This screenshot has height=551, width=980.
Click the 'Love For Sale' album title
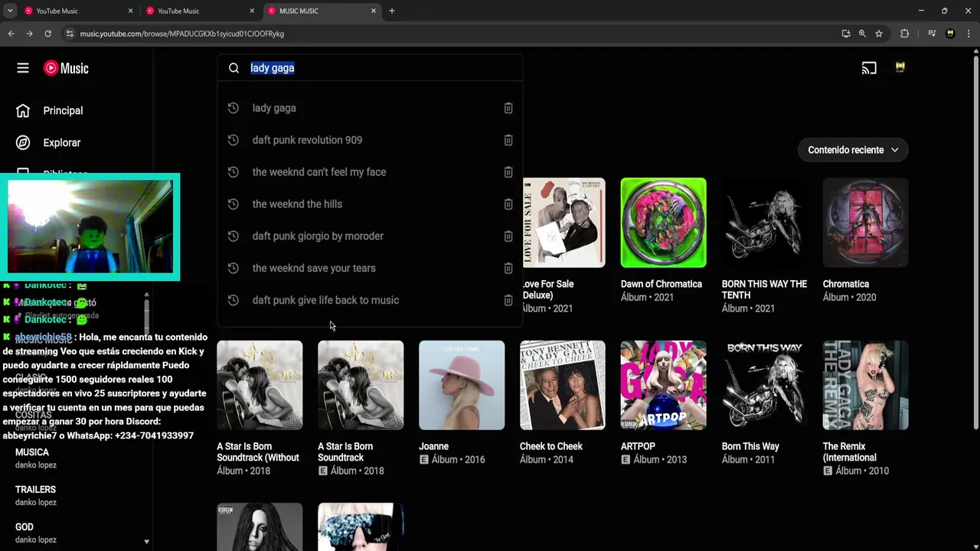pyautogui.click(x=548, y=289)
